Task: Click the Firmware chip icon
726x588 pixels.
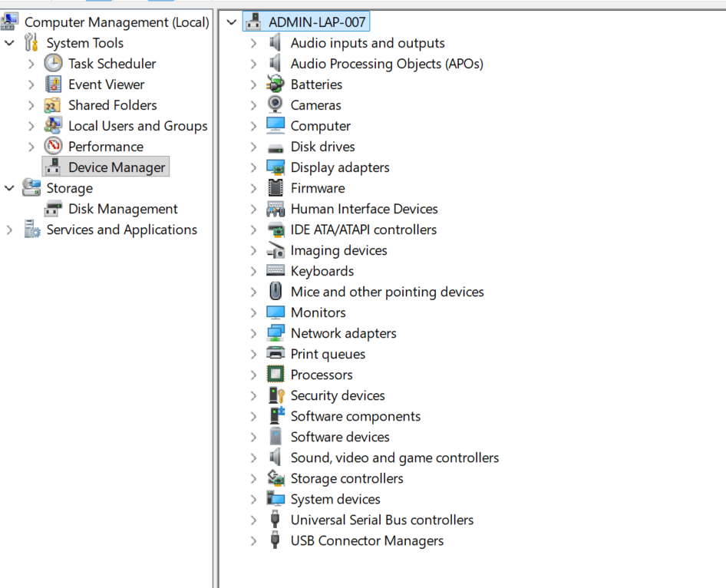Action: (276, 187)
